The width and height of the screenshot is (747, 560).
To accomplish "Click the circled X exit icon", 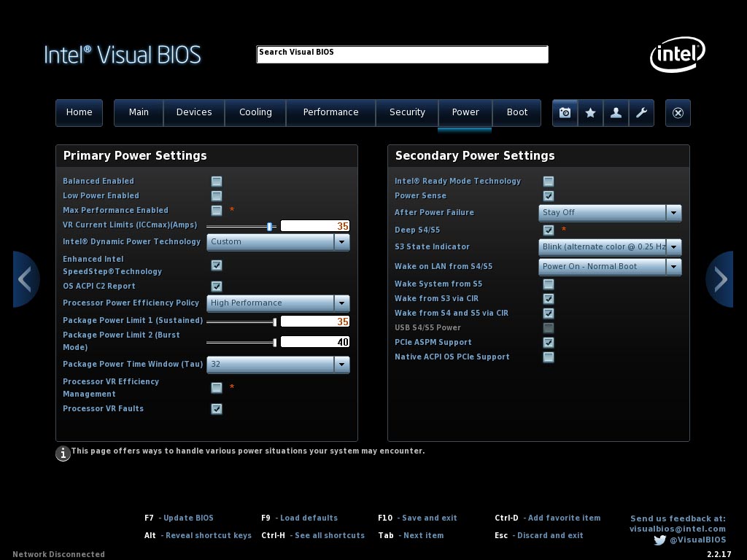I will pyautogui.click(x=678, y=113).
